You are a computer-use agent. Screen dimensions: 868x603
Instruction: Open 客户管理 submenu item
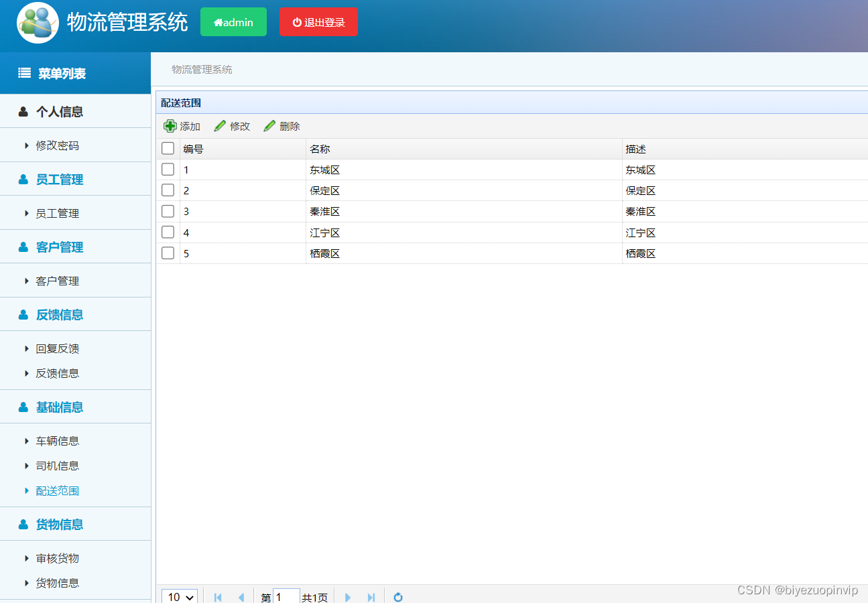point(58,281)
